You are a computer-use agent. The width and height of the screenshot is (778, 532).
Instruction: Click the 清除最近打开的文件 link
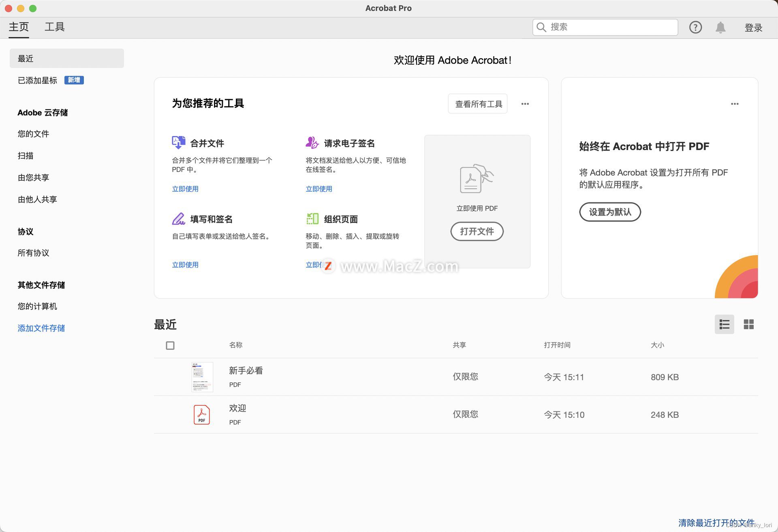(716, 523)
